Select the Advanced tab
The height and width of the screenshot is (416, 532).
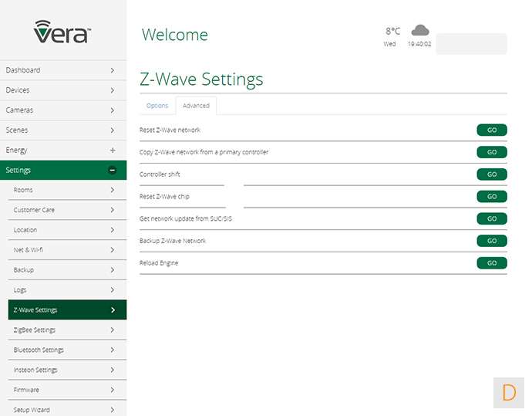196,106
